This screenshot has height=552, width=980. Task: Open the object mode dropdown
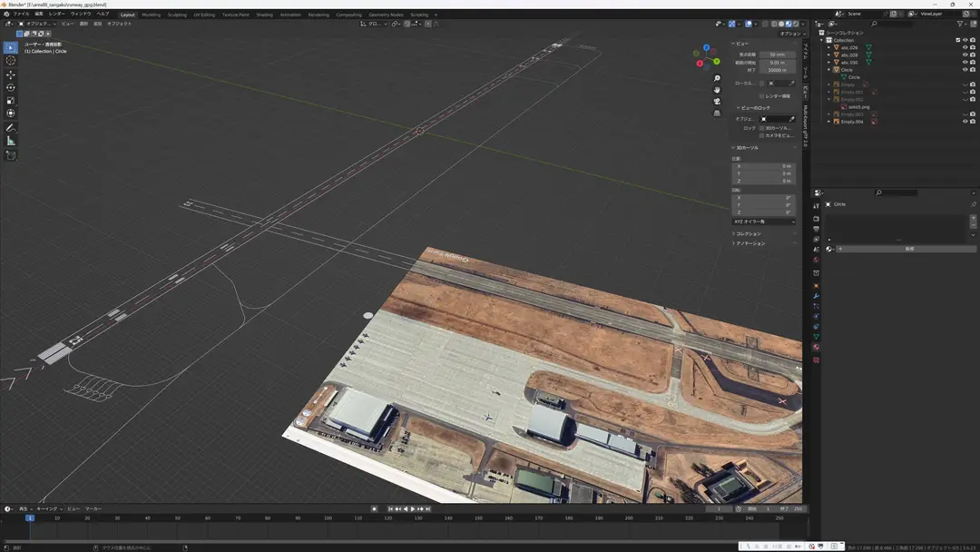[37, 24]
